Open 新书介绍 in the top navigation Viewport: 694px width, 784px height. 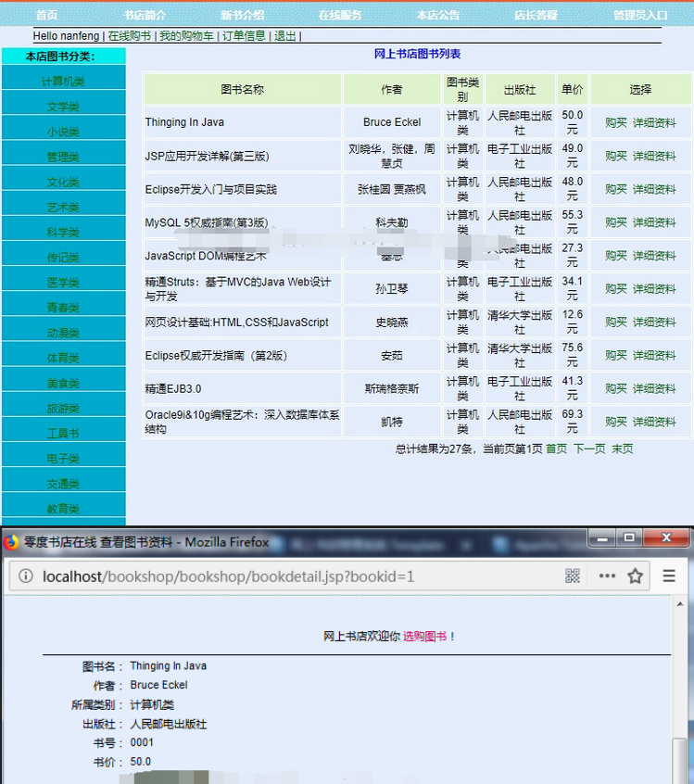tap(242, 15)
